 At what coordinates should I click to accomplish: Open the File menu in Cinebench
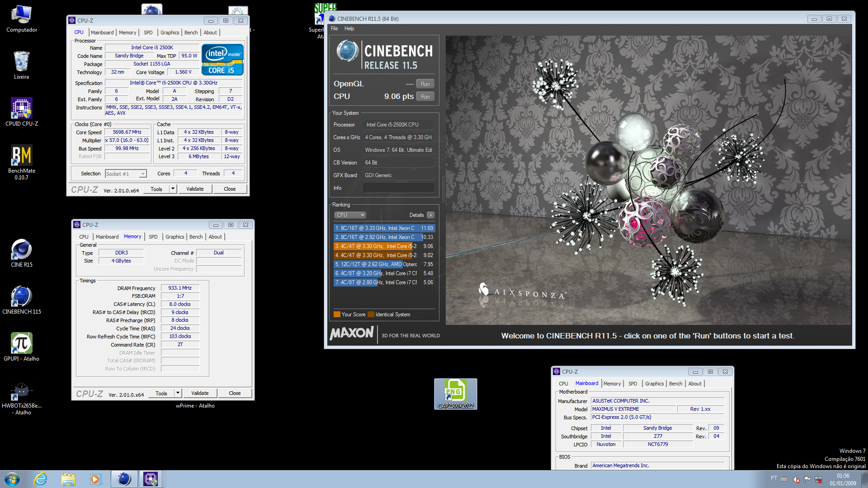pos(335,28)
